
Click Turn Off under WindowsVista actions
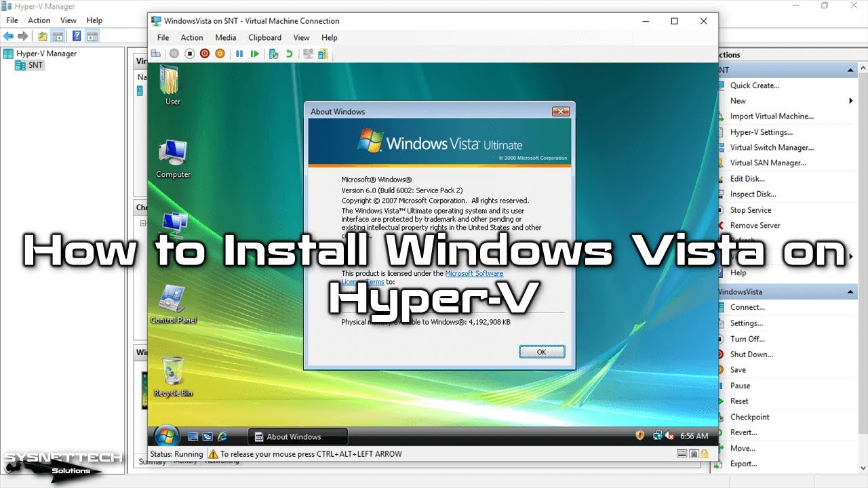[x=747, y=339]
